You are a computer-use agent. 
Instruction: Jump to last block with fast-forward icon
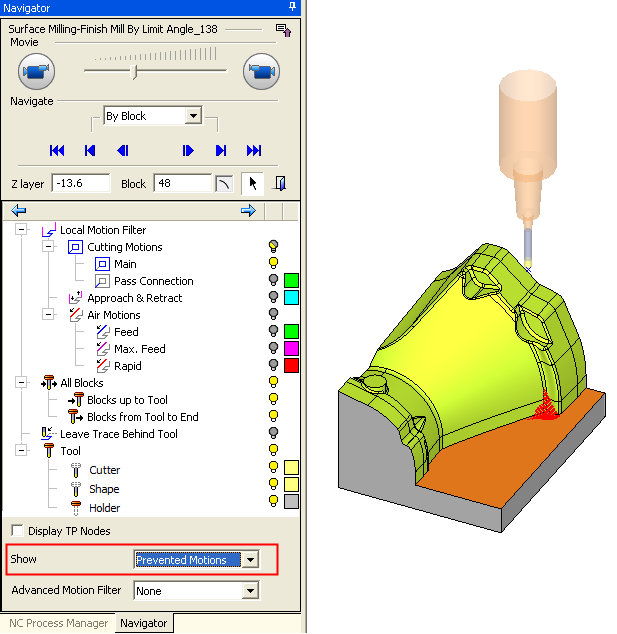(254, 151)
